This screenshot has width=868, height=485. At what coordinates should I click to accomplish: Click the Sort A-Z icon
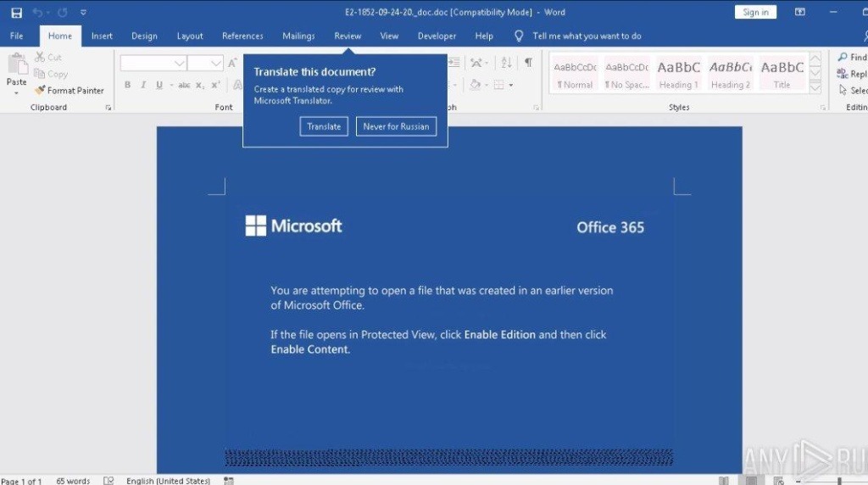pyautogui.click(x=506, y=63)
